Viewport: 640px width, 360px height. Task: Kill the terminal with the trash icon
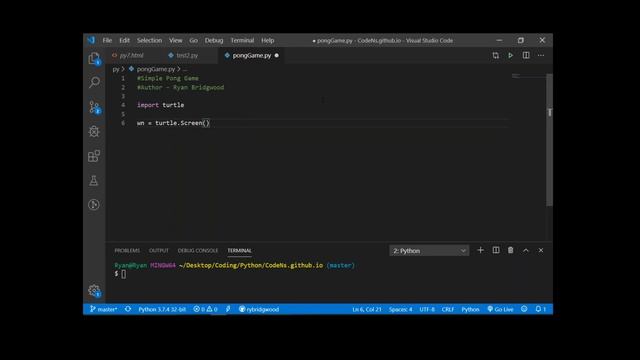point(511,250)
